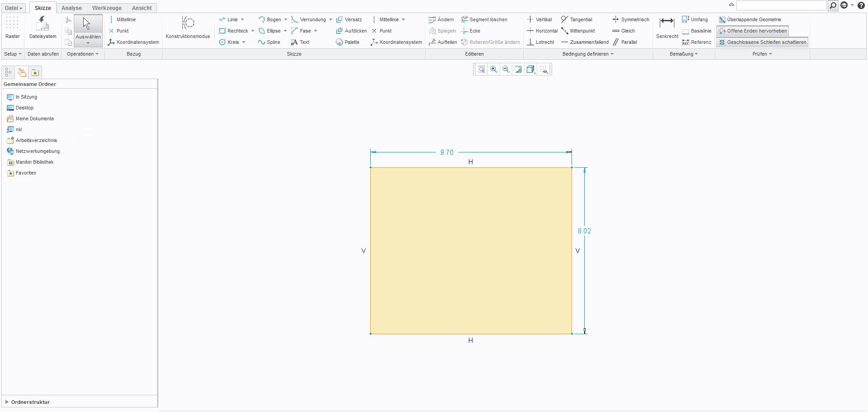This screenshot has width=868, height=412.
Task: Choose the Ellipse tool
Action: [x=270, y=31]
